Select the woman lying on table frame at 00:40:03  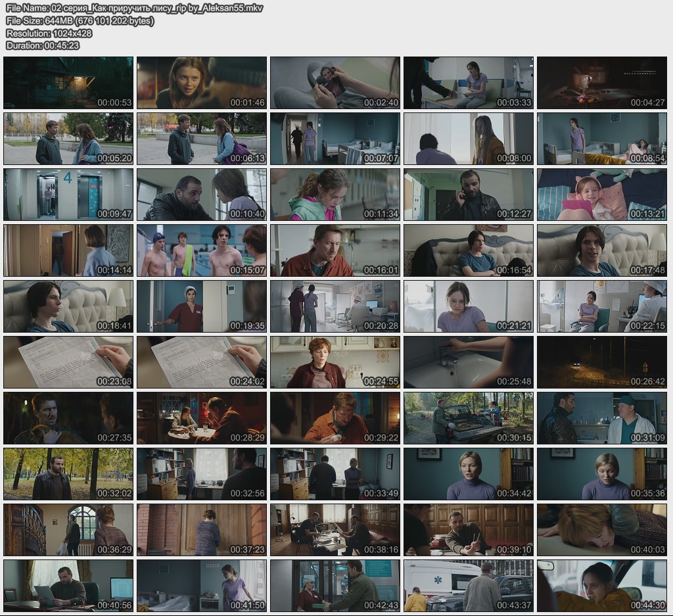click(601, 530)
